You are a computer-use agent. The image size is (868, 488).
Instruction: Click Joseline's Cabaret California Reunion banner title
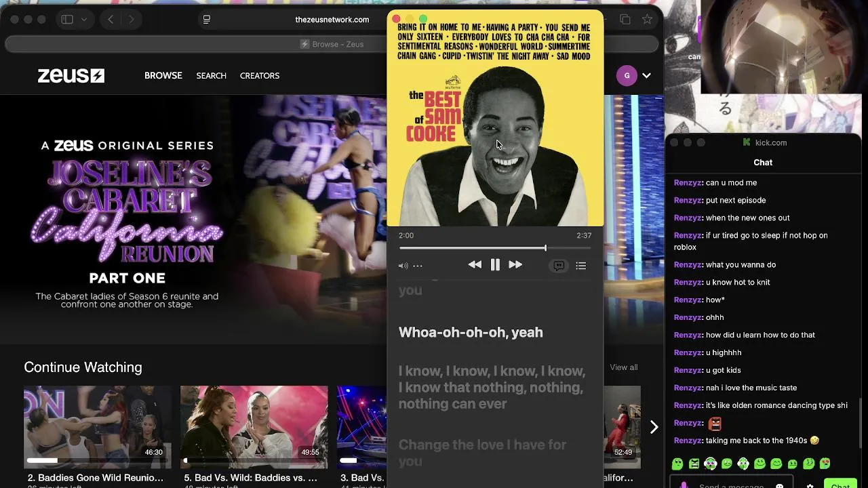[x=127, y=212]
